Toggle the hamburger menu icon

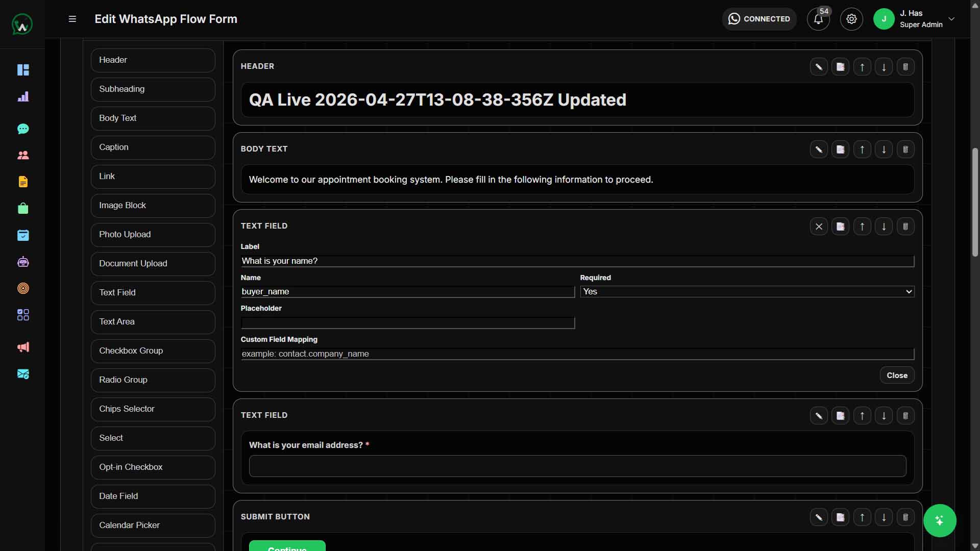[72, 19]
